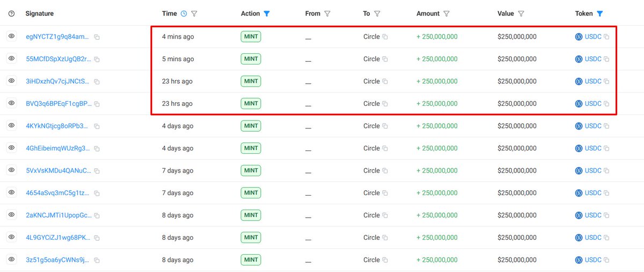The image size is (644, 272).
Task: Copy the Circle address in first row
Action: pyautogui.click(x=385, y=37)
